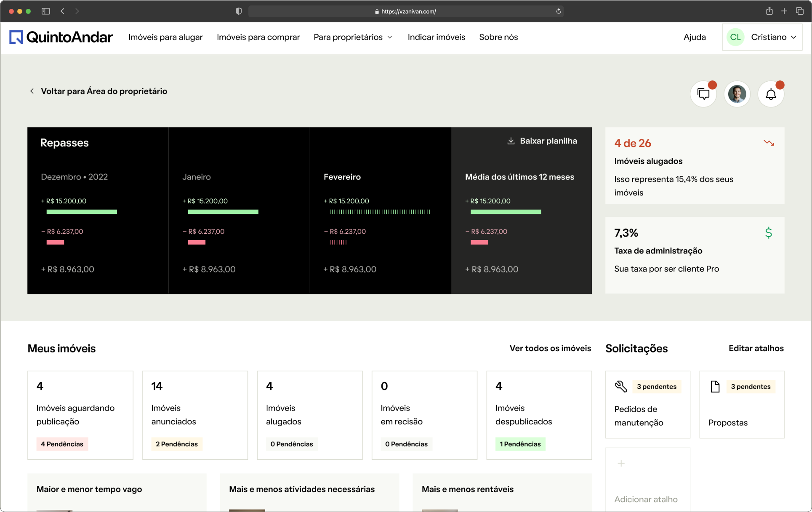Image resolution: width=812 pixels, height=512 pixels.
Task: Click the 2 Pendências badge
Action: (177, 444)
